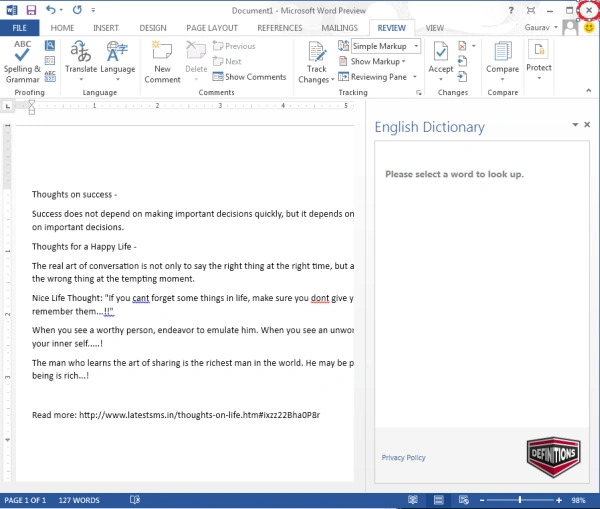Run the Spelling & Grammar check

click(x=22, y=61)
